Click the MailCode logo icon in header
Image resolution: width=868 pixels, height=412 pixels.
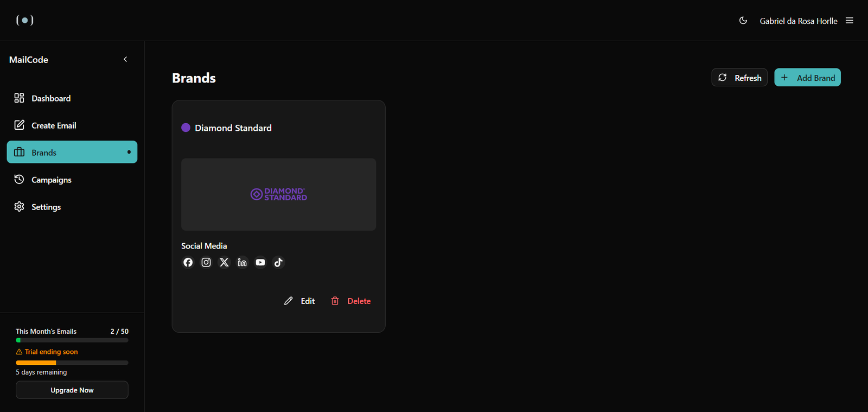coord(25,20)
